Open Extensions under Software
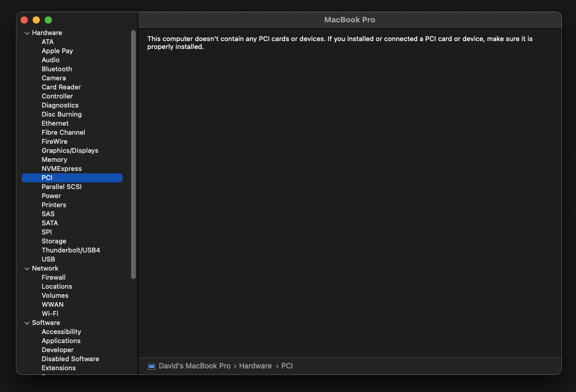This screenshot has height=392, width=576. coord(59,368)
